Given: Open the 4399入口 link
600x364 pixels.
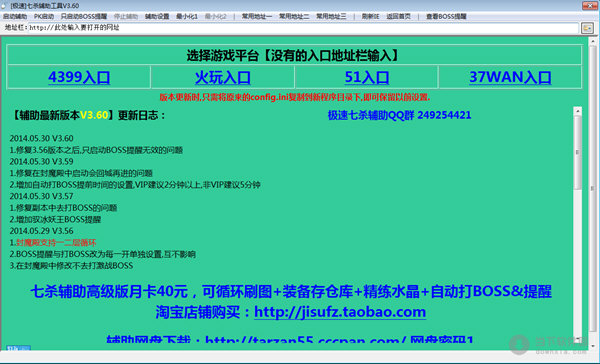Looking at the screenshot, I should (79, 77).
